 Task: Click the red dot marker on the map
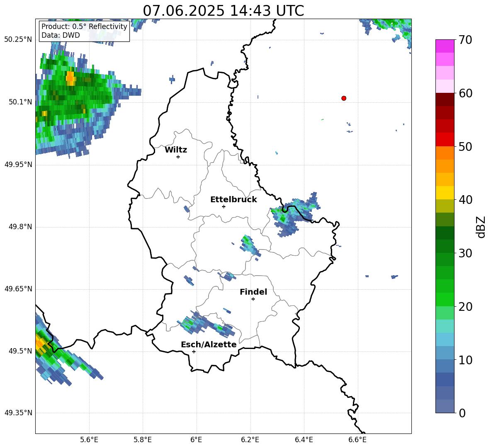343,98
